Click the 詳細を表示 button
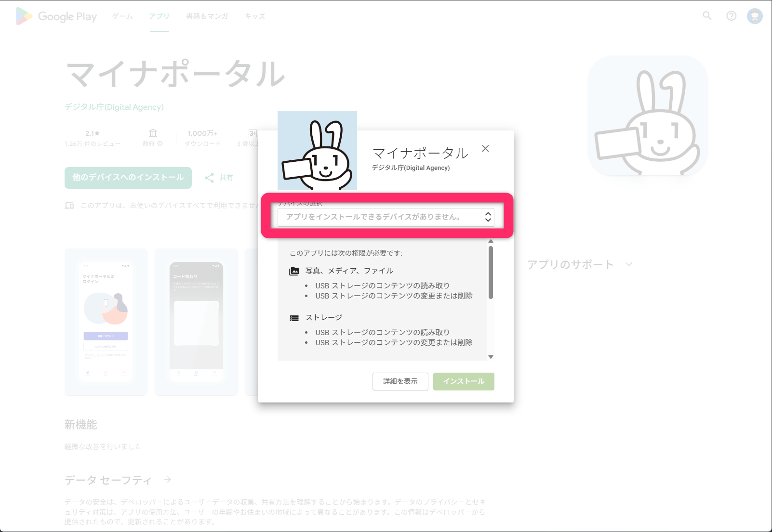 coord(400,381)
